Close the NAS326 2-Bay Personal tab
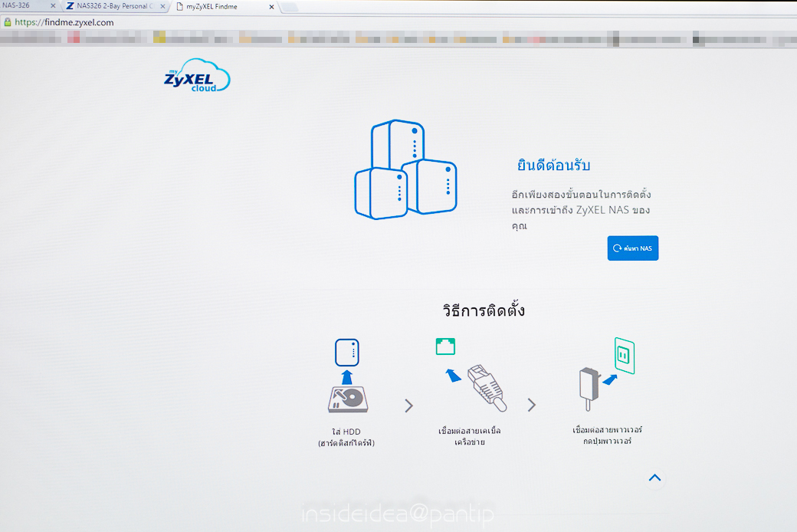Screen dimensions: 797x532 pyautogui.click(x=162, y=7)
